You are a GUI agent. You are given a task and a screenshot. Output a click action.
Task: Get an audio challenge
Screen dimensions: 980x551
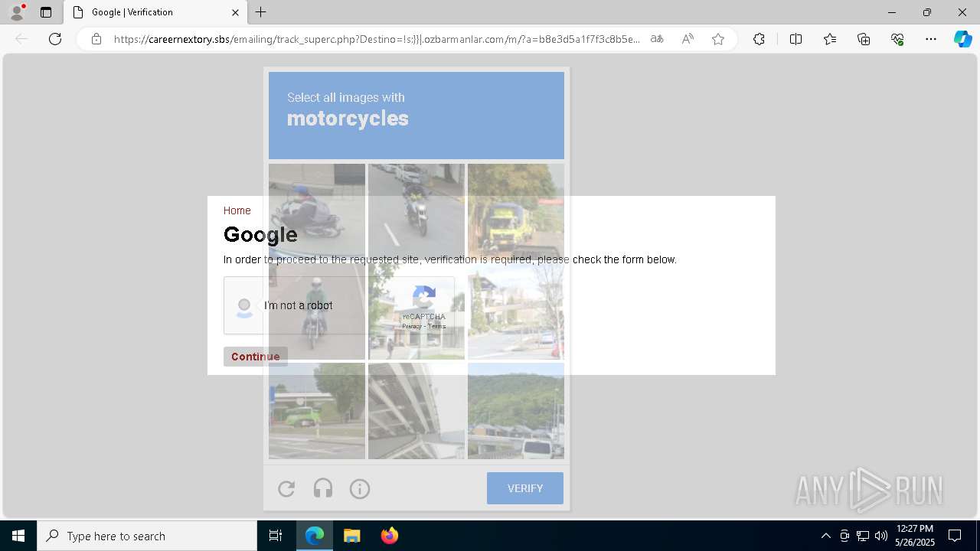point(323,488)
